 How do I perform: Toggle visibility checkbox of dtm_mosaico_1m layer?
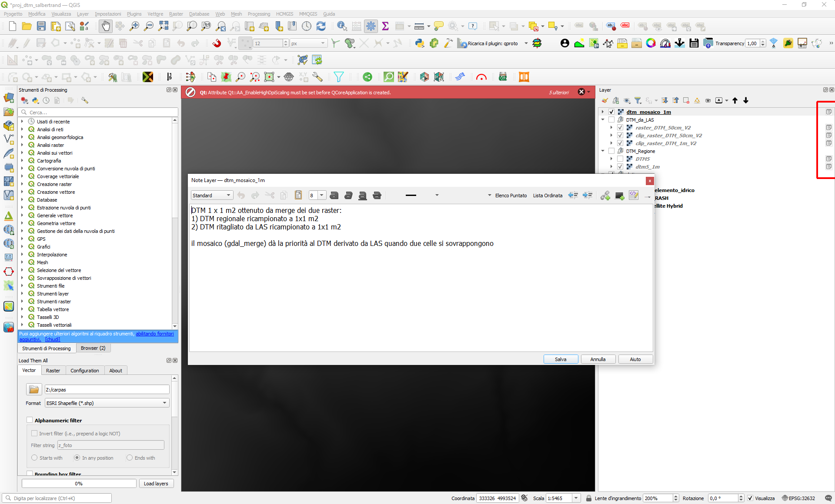pyautogui.click(x=611, y=112)
